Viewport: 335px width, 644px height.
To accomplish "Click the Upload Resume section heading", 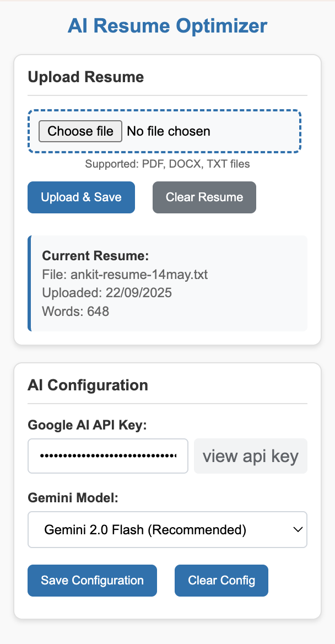I will (x=85, y=77).
